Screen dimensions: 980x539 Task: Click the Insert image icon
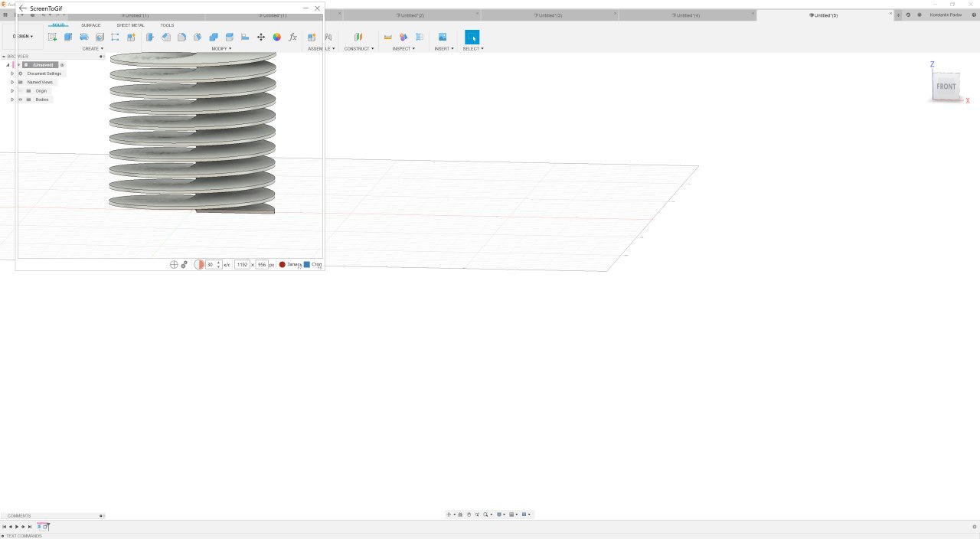(x=443, y=37)
